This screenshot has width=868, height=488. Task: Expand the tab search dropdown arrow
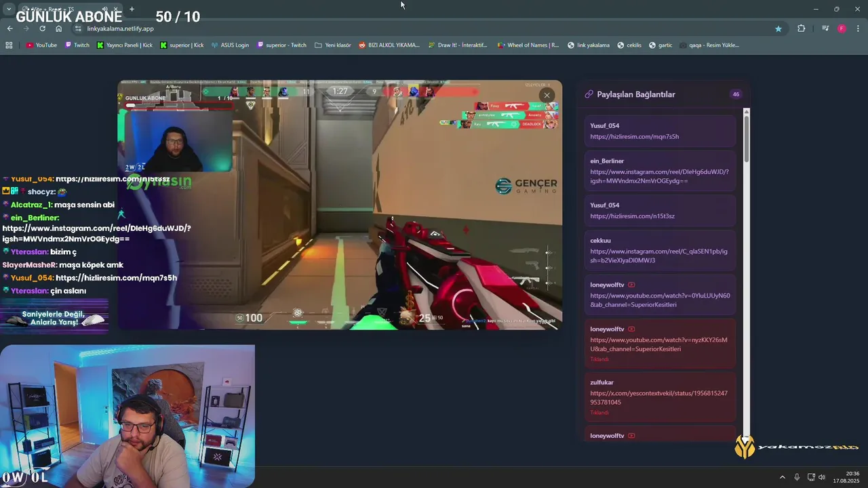coord(9,9)
